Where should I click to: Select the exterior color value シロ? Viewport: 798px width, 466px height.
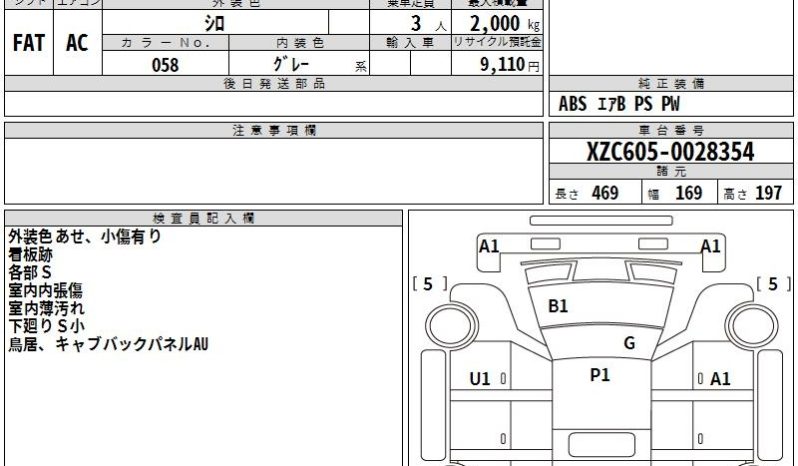[x=215, y=23]
